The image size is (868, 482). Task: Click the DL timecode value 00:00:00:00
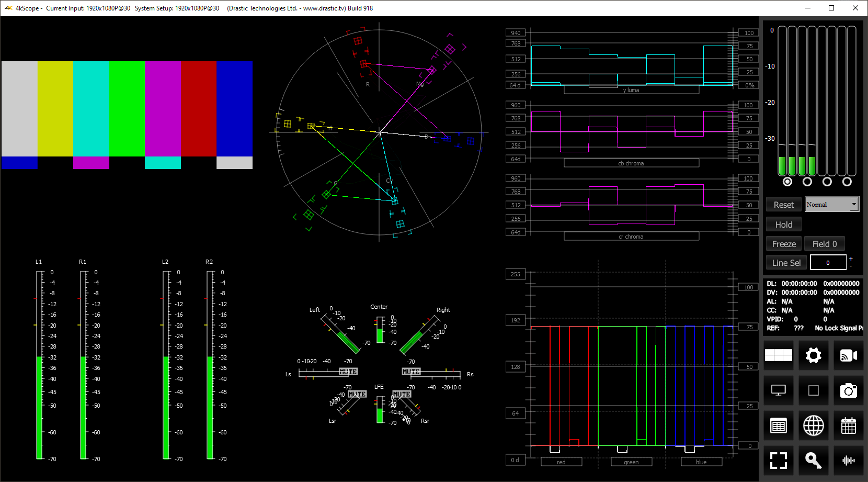799,284
